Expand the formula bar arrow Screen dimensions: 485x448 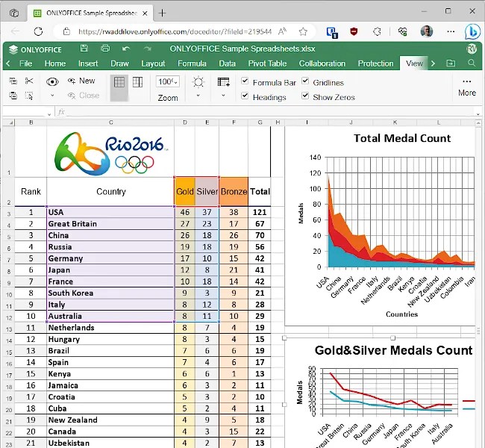pos(478,114)
